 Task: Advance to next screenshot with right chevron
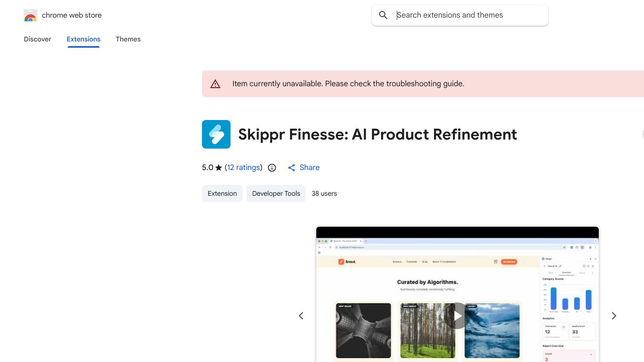(614, 316)
